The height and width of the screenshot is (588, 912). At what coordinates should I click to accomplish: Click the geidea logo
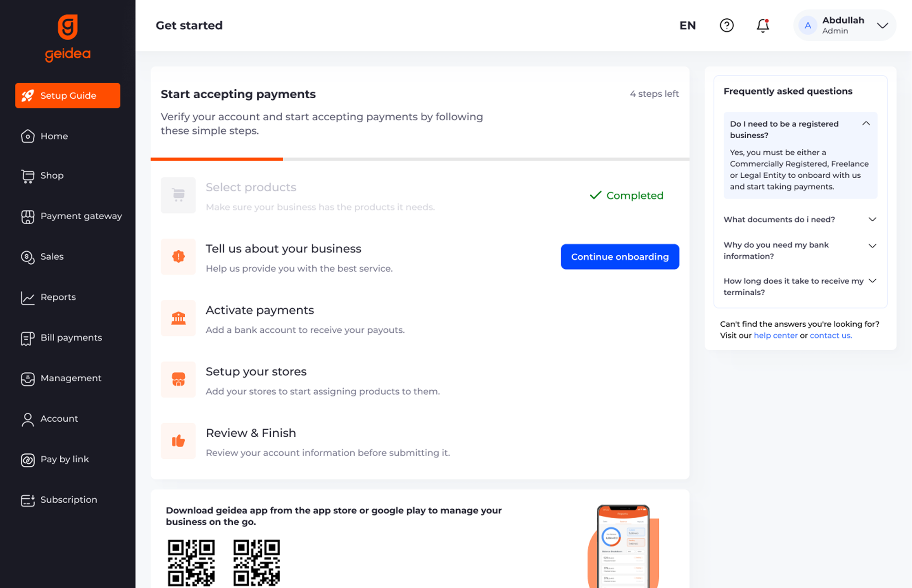point(67,37)
